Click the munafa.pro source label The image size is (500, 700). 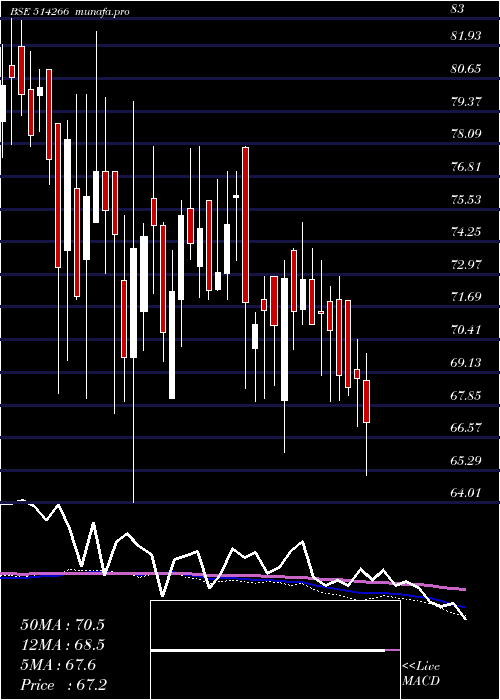coord(102,12)
